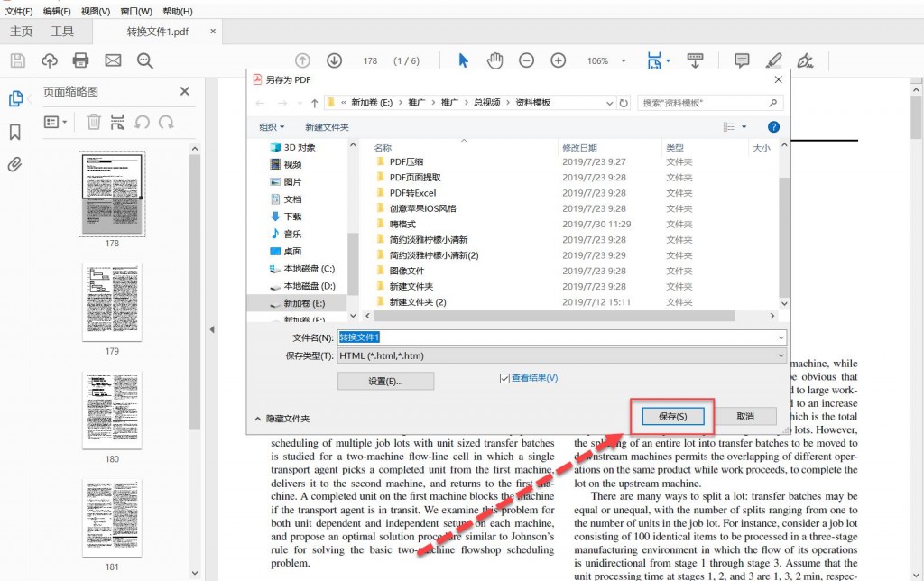This screenshot has width=924, height=581.
Task: Click delete pages trash icon
Action: (93, 122)
